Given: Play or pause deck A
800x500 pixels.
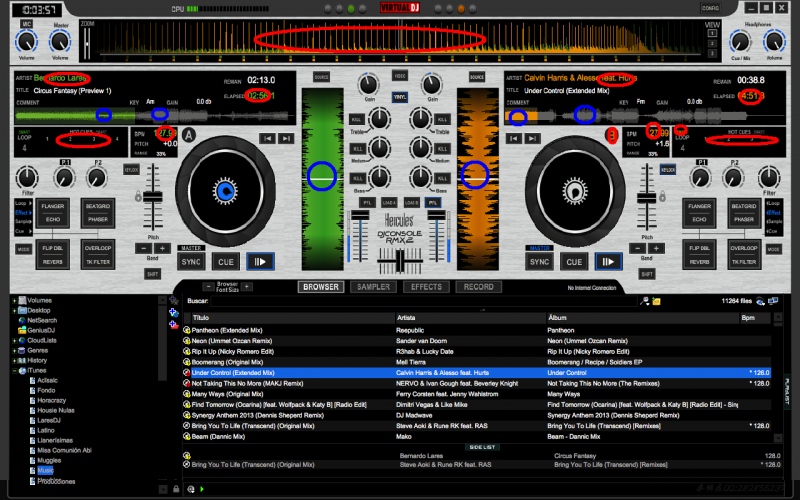Looking at the screenshot, I should click(x=260, y=262).
